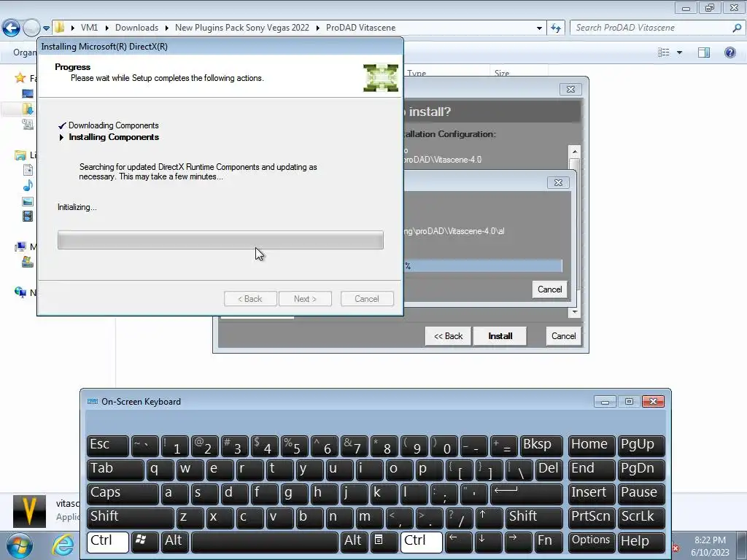Click Tab key on the On-Screen Keyboard
Viewport: 747px width, 560px height.
(x=115, y=470)
